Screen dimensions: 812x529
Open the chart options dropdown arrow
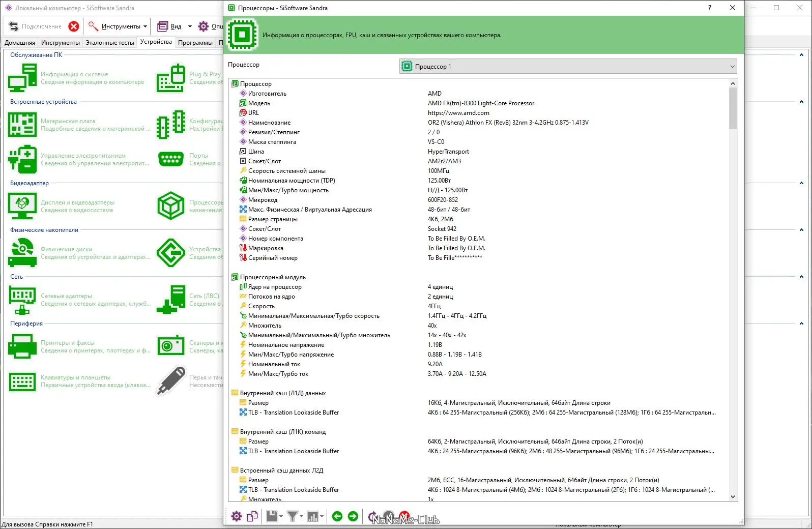pos(322,517)
